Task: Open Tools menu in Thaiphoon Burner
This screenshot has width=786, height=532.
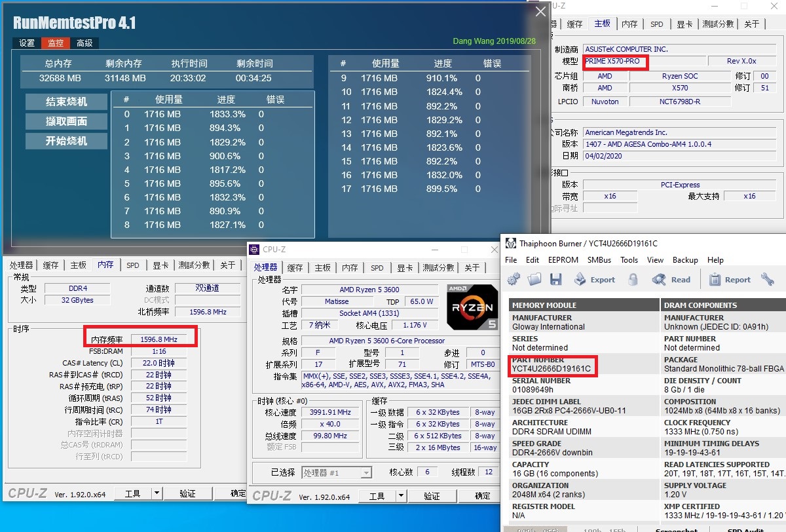Action: (x=629, y=260)
